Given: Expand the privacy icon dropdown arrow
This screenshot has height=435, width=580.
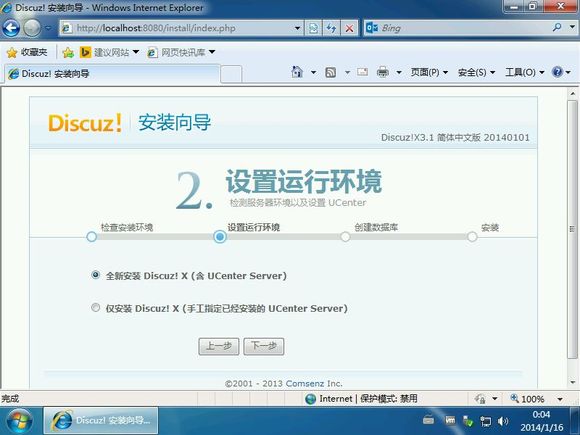Looking at the screenshot, I should coord(495,399).
